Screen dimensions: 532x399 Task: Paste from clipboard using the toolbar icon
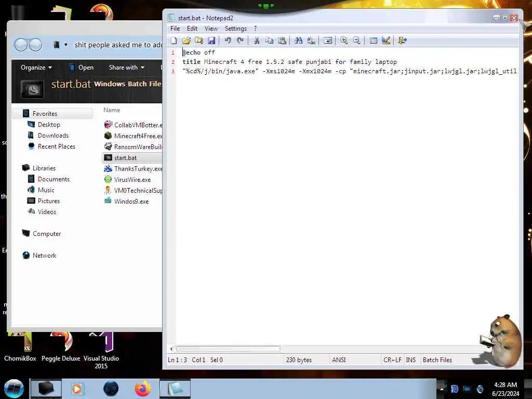coord(282,41)
